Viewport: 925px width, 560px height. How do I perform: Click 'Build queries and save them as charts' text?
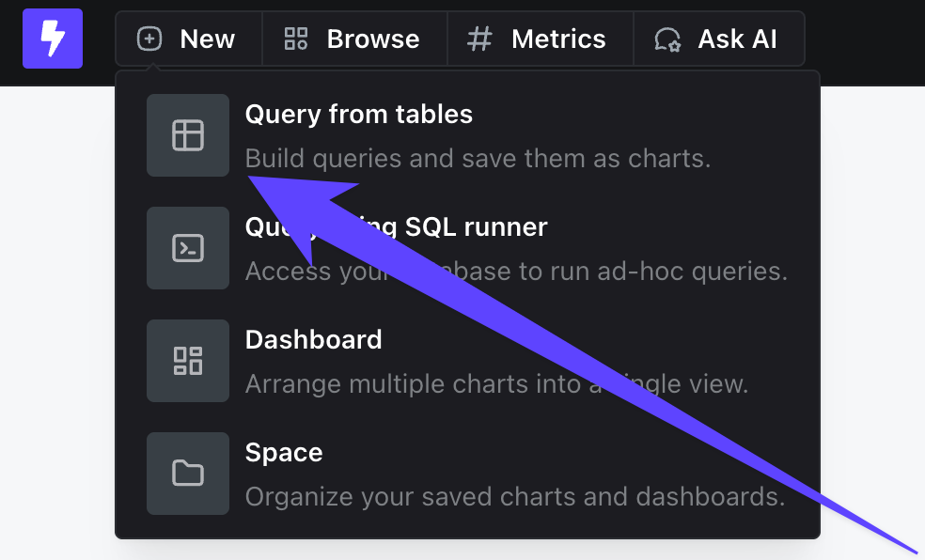(478, 158)
